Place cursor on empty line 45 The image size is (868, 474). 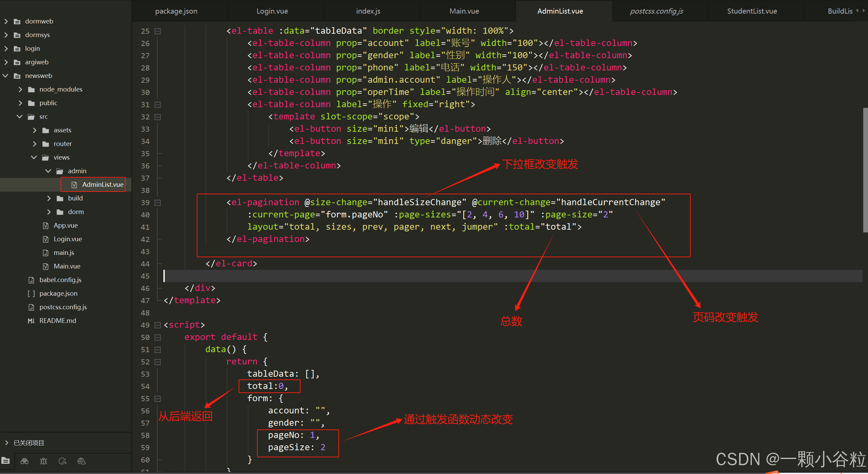pyautogui.click(x=408, y=276)
